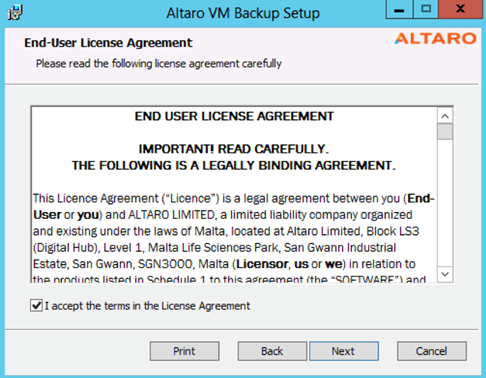Click the orange ALTARO logo
Viewport: 486px width, 378px height.
click(435, 39)
